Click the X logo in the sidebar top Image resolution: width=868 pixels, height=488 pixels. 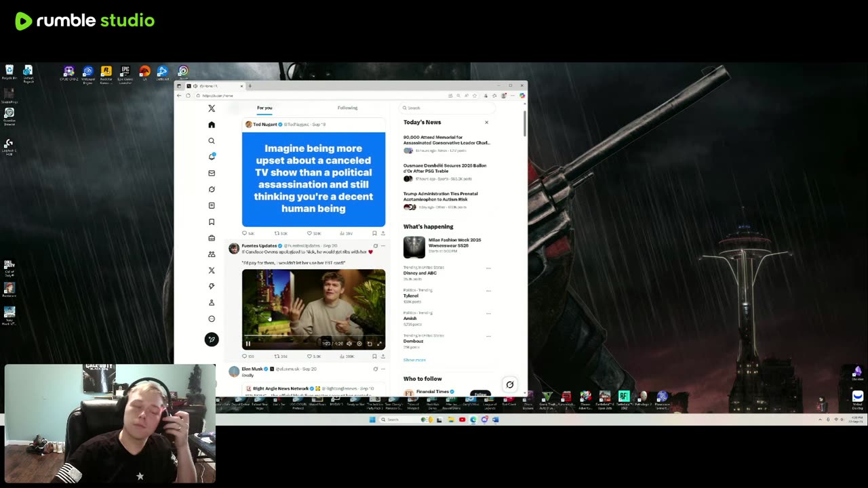click(x=212, y=108)
